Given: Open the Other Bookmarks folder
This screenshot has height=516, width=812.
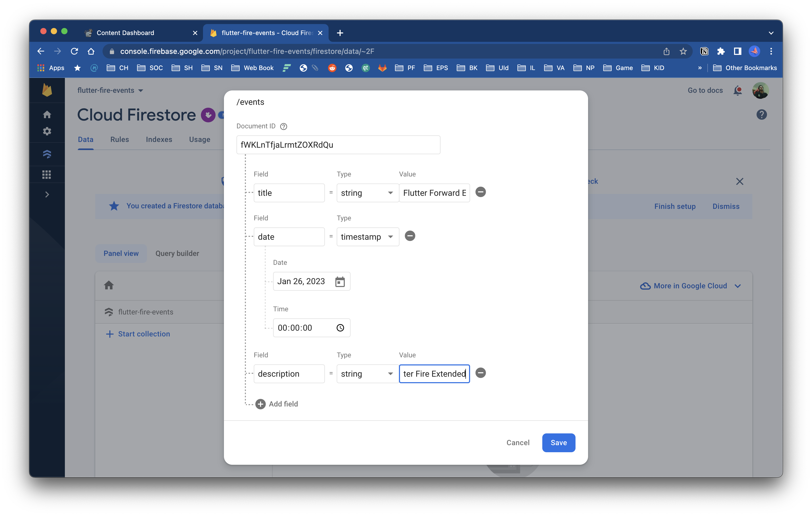Looking at the screenshot, I should click(745, 68).
